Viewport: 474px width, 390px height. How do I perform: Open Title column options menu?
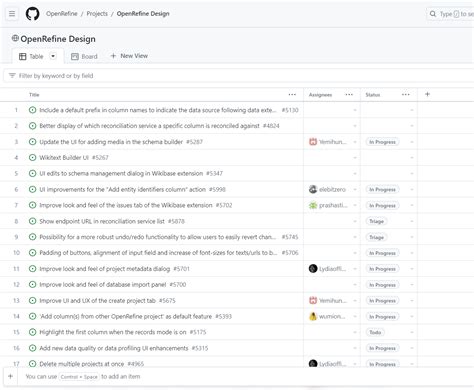[292, 95]
